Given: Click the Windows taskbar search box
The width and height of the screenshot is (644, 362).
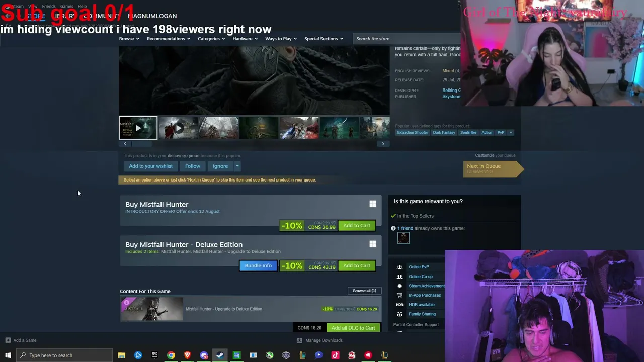Looking at the screenshot, I should pyautogui.click(x=64, y=355).
